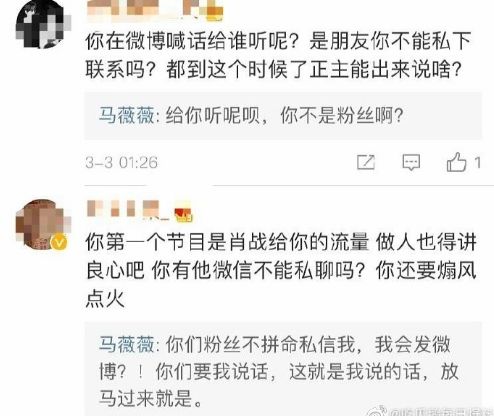The height and width of the screenshot is (416, 494).
Task: Open the first commenter's blurred username
Action: pos(143,10)
